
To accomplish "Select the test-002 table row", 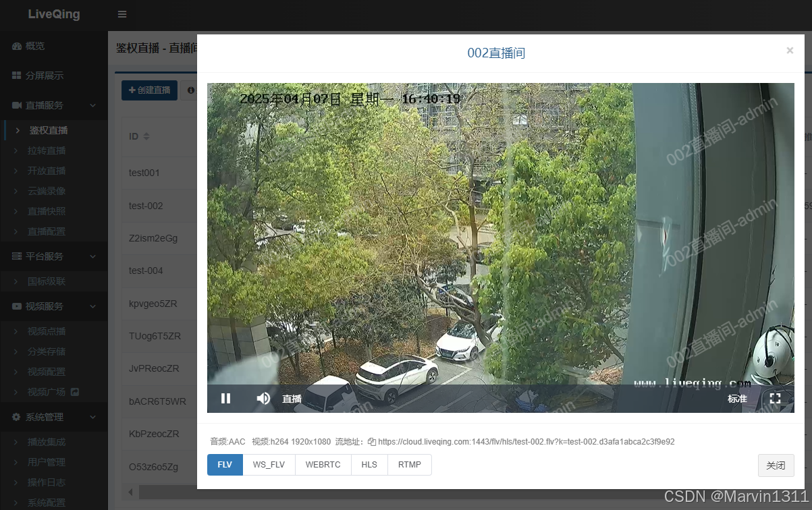I will 159,206.
